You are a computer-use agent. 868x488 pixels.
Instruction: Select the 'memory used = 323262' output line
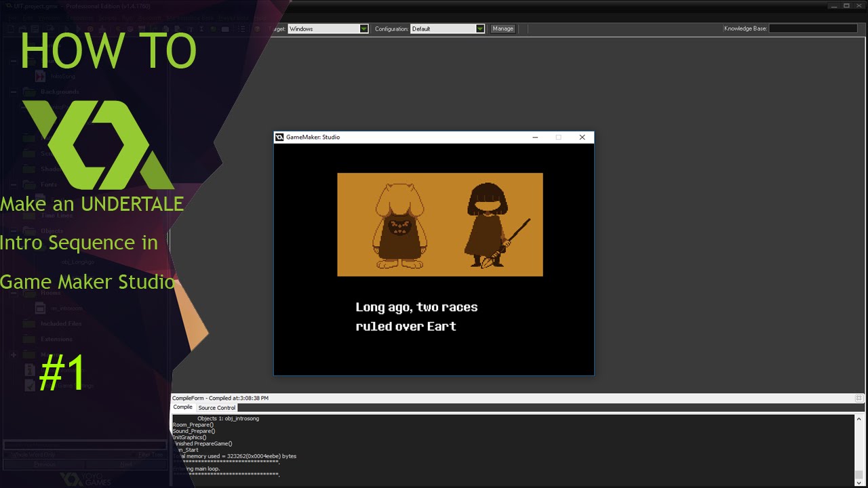235,456
